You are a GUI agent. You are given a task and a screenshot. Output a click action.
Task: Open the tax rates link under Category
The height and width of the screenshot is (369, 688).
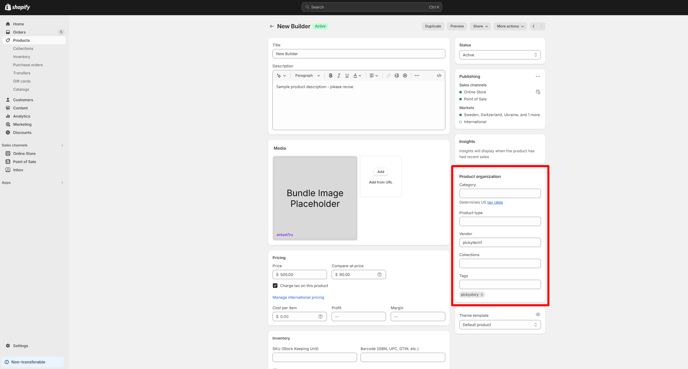click(x=495, y=202)
